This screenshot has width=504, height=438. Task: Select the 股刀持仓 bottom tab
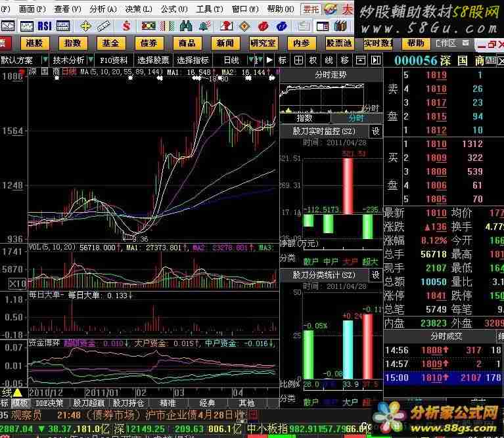pos(128,403)
